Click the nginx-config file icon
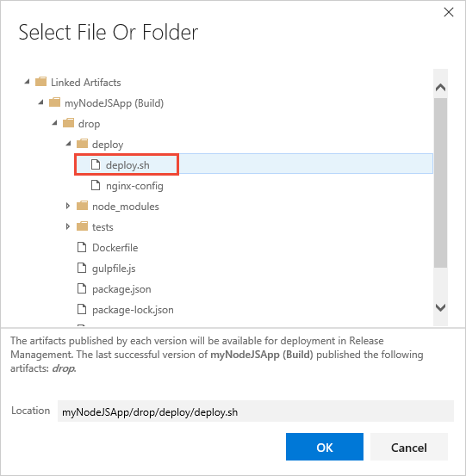The height and width of the screenshot is (476, 466). click(96, 185)
